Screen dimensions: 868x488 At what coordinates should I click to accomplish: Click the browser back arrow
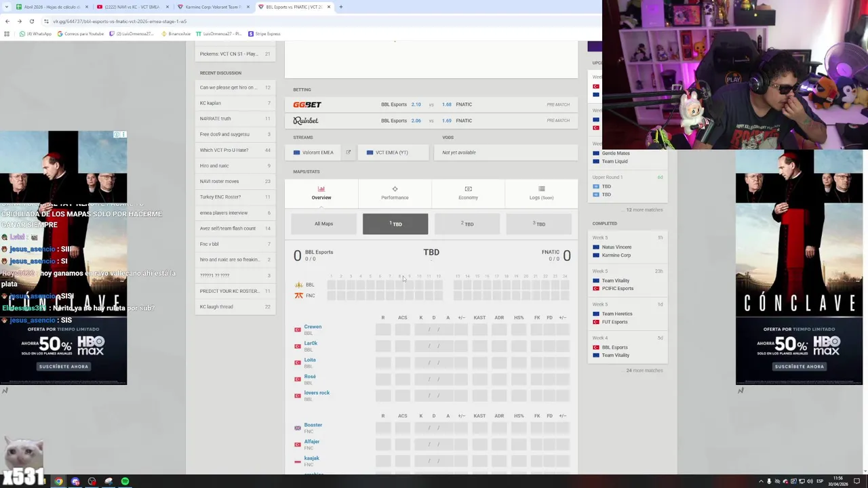(7, 21)
